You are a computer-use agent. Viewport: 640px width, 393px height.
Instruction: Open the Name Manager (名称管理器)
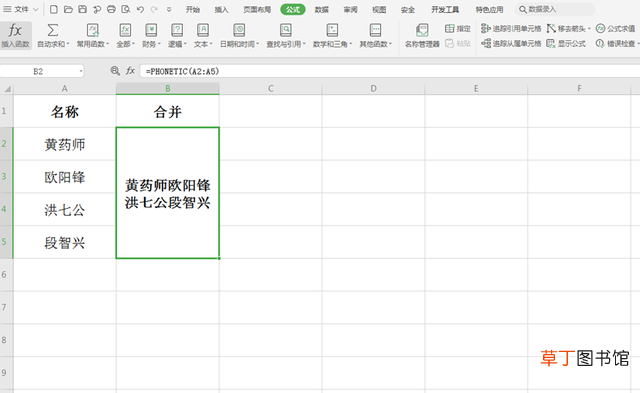(422, 35)
